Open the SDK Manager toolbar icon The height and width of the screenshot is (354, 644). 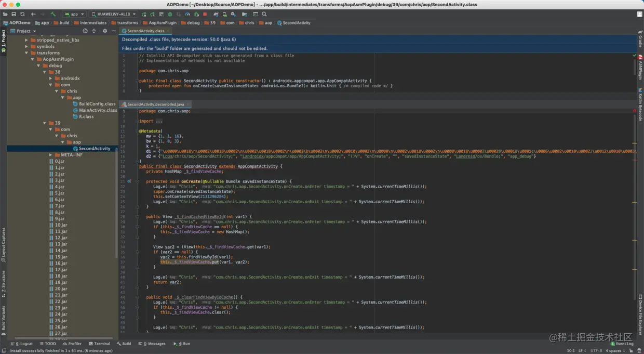pyautogui.click(x=233, y=14)
